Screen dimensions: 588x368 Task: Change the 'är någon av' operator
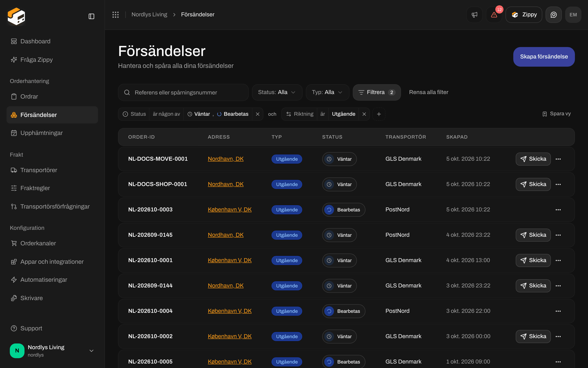pos(166,114)
